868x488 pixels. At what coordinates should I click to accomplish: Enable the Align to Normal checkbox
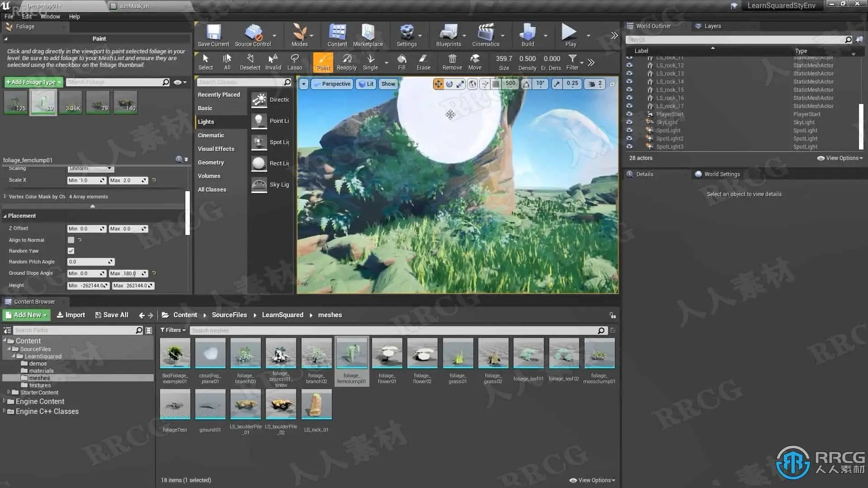tap(71, 240)
